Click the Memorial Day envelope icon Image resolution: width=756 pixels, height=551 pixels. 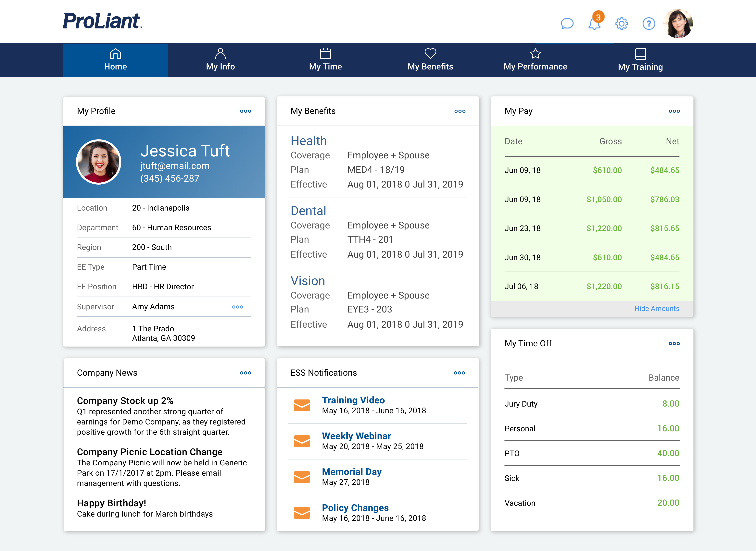click(302, 477)
